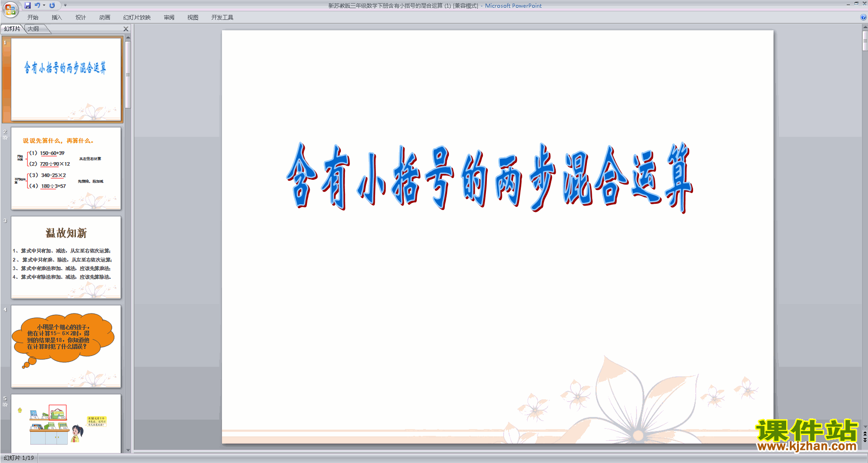Expand Customize Quick Access Toolbar dropdown
The image size is (868, 463).
click(65, 5)
